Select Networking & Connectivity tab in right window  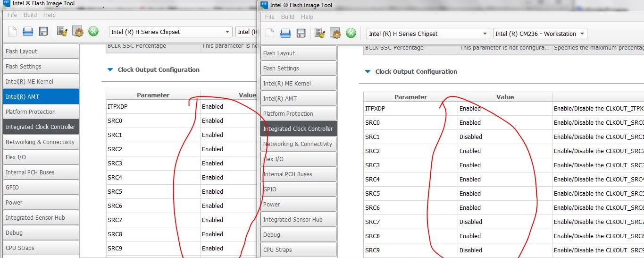299,144
